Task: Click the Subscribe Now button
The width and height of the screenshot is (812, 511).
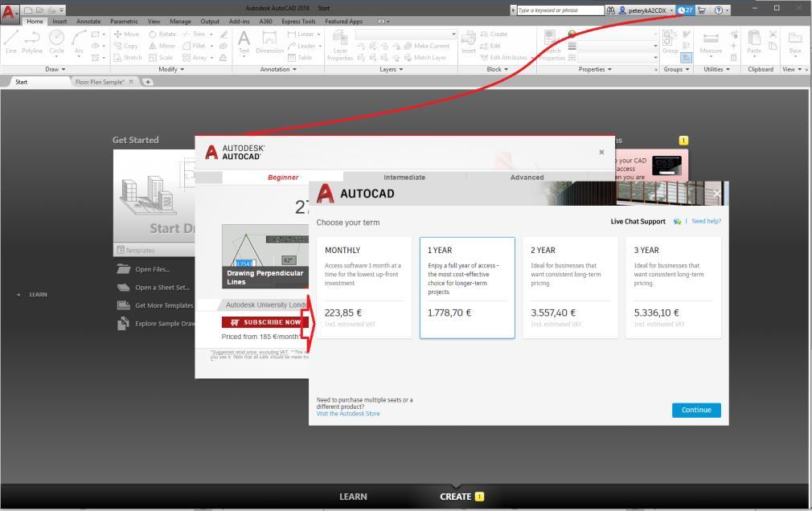Action: (265, 322)
